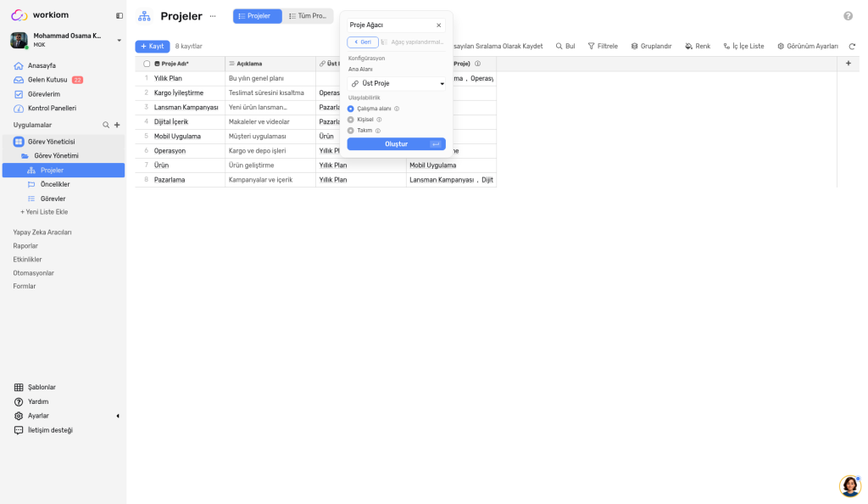Open the help question mark icon
Viewport: 868px width, 504px height.
[848, 16]
